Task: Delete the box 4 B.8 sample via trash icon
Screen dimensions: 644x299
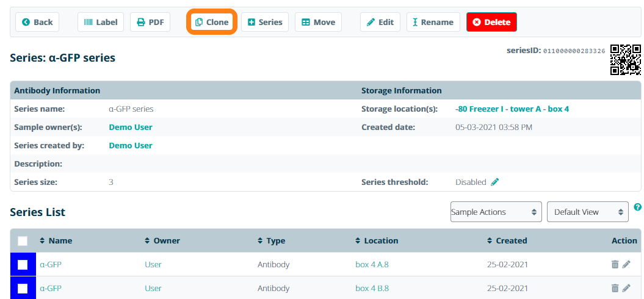Action: [x=615, y=288]
